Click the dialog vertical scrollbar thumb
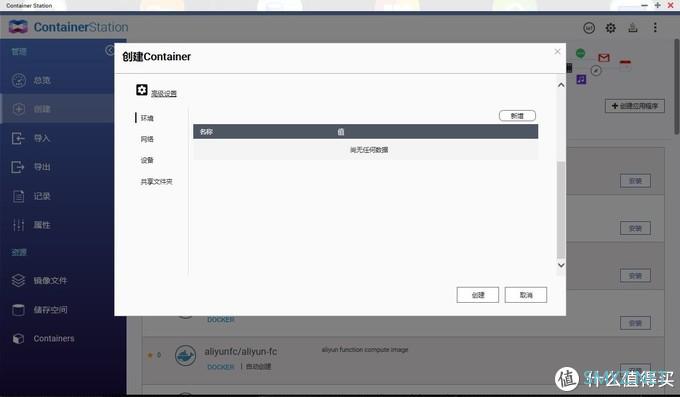 561,210
